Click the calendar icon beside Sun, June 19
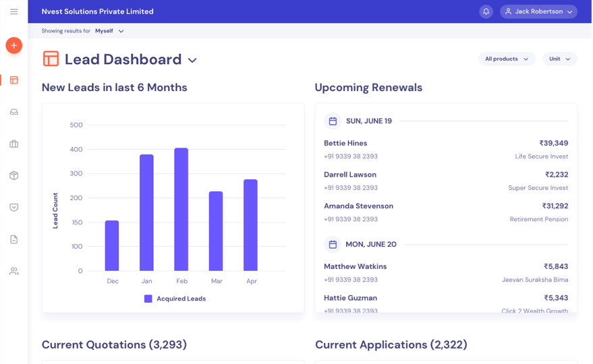The image size is (593, 364). point(333,121)
